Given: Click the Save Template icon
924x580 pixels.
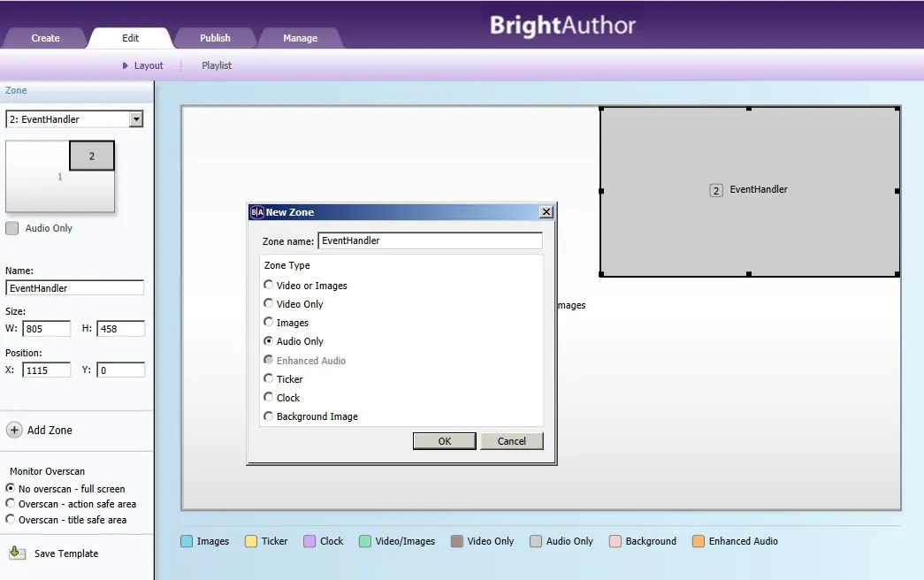Looking at the screenshot, I should click(17, 553).
